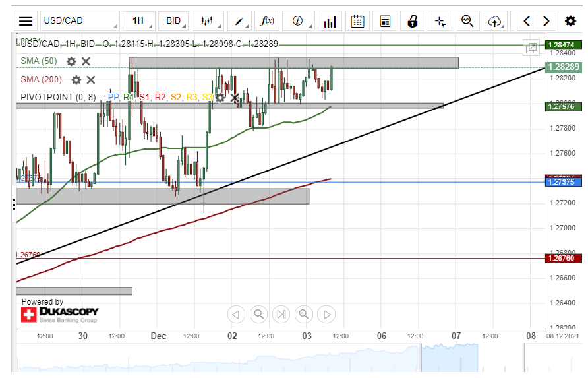Open chart settings gear in toolbar
This screenshot has height=378, width=588.
coord(570,21)
